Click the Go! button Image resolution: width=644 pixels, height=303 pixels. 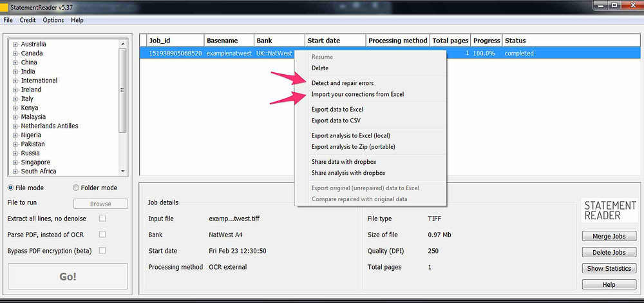click(x=68, y=277)
